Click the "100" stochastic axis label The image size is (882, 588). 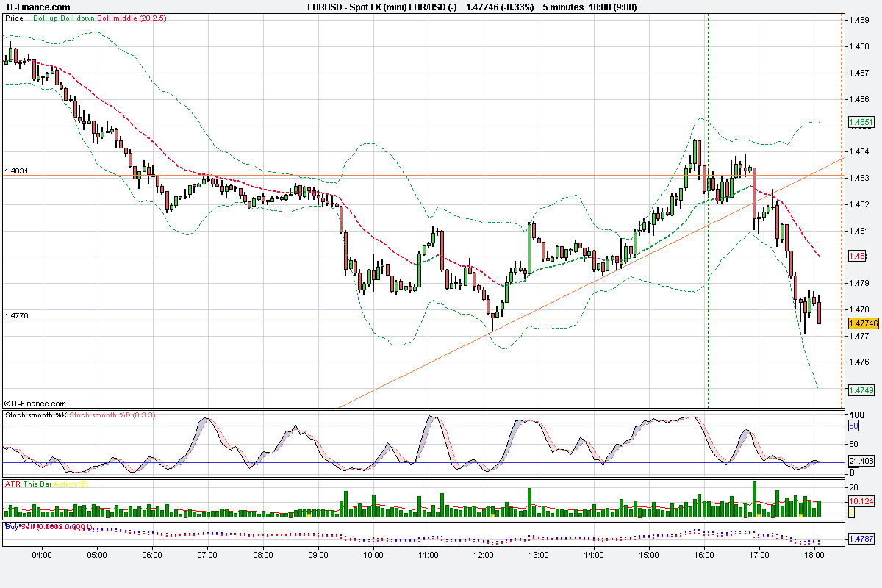coord(857,415)
